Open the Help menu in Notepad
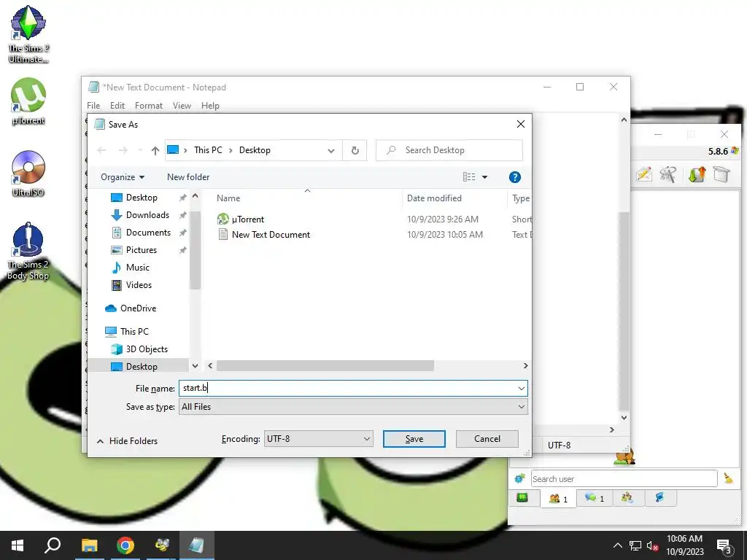Viewport: 747px width, 560px height. pyautogui.click(x=210, y=106)
